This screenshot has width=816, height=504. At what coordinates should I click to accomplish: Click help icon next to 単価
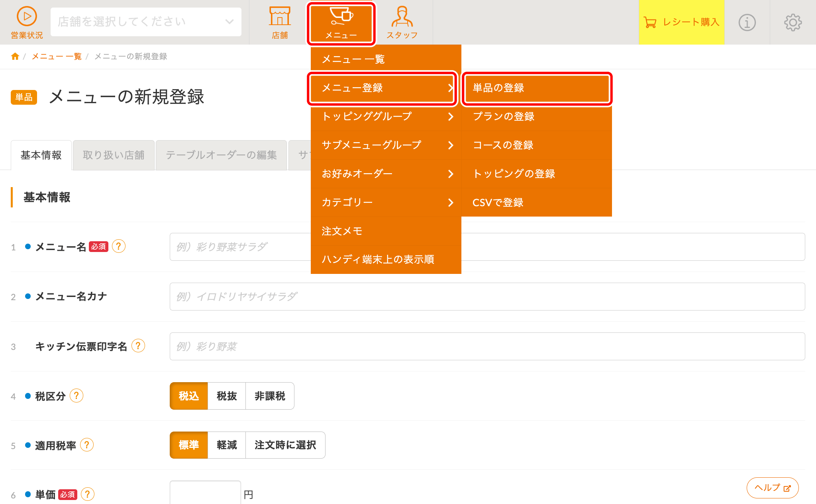88,494
